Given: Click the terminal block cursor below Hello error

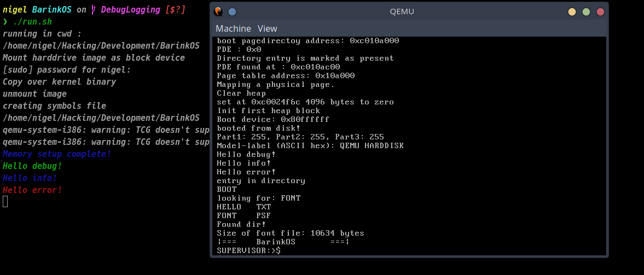Looking at the screenshot, I should [x=5, y=202].
